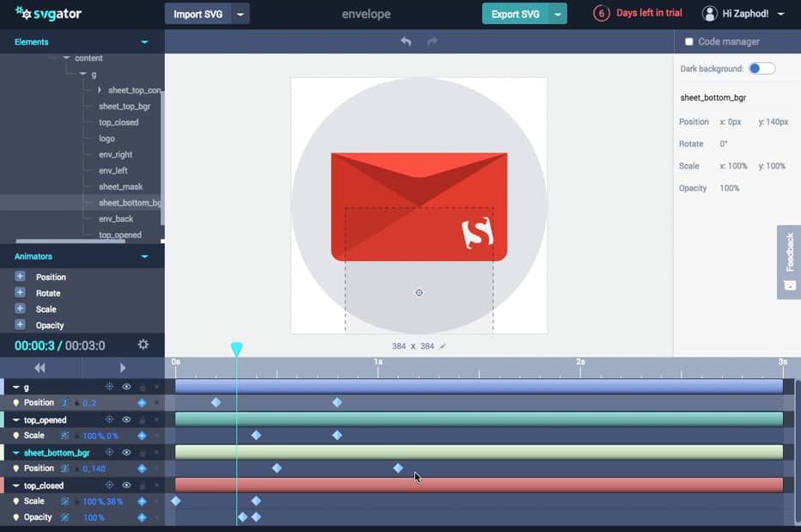This screenshot has width=801, height=532.
Task: Select sheet_mask in the Elements tree
Action: (x=120, y=187)
